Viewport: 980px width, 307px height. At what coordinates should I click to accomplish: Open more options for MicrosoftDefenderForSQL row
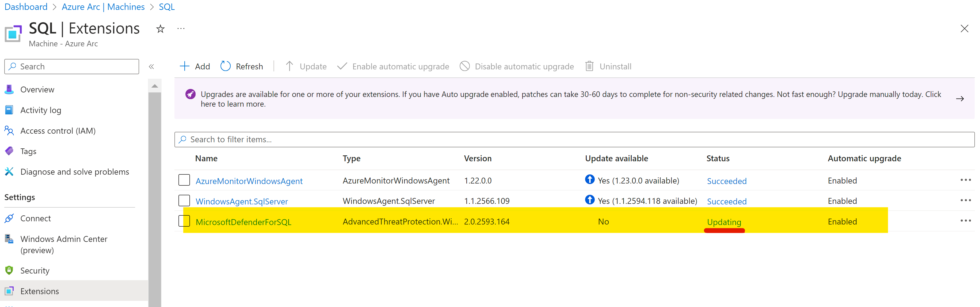[x=966, y=221]
